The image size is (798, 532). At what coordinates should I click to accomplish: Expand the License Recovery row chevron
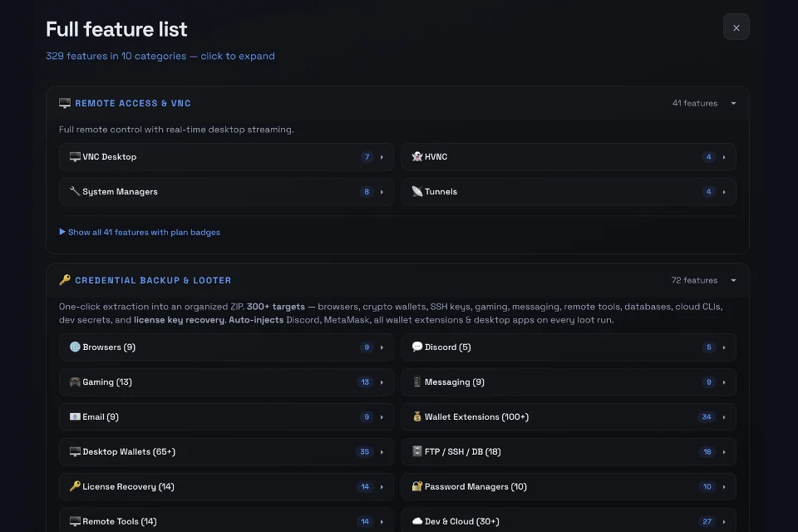pos(382,486)
